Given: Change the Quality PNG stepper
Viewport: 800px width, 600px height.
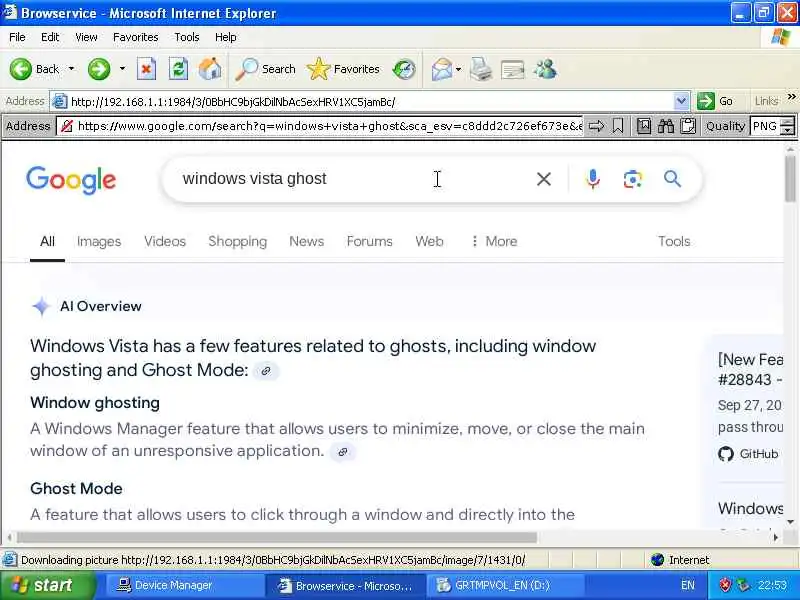Looking at the screenshot, I should click(x=788, y=126).
